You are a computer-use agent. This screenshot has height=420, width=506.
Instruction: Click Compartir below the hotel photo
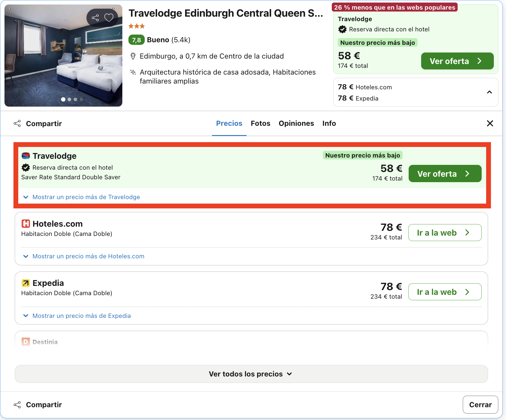tap(38, 124)
